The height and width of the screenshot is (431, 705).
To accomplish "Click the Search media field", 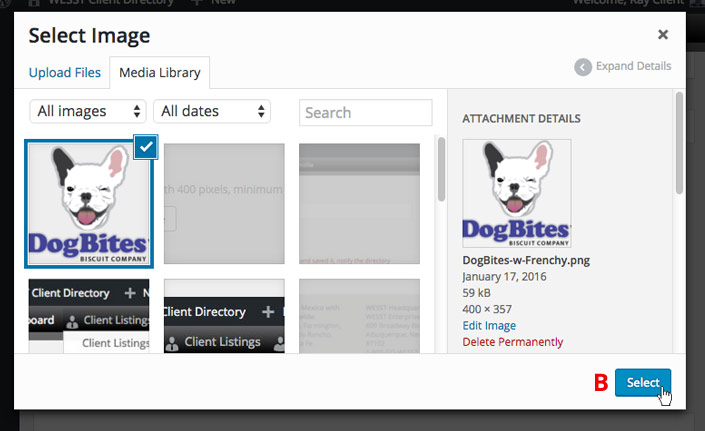I will tap(366, 112).
